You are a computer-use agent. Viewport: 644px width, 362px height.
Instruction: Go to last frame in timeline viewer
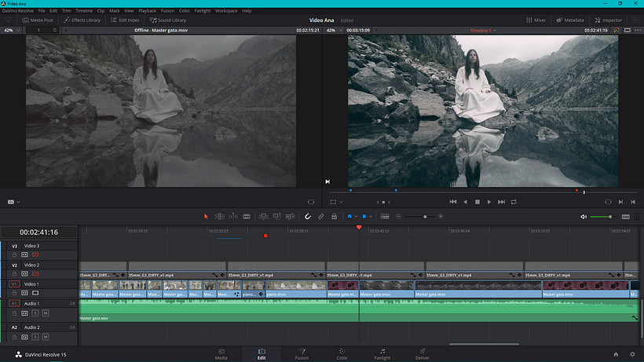tap(502, 202)
